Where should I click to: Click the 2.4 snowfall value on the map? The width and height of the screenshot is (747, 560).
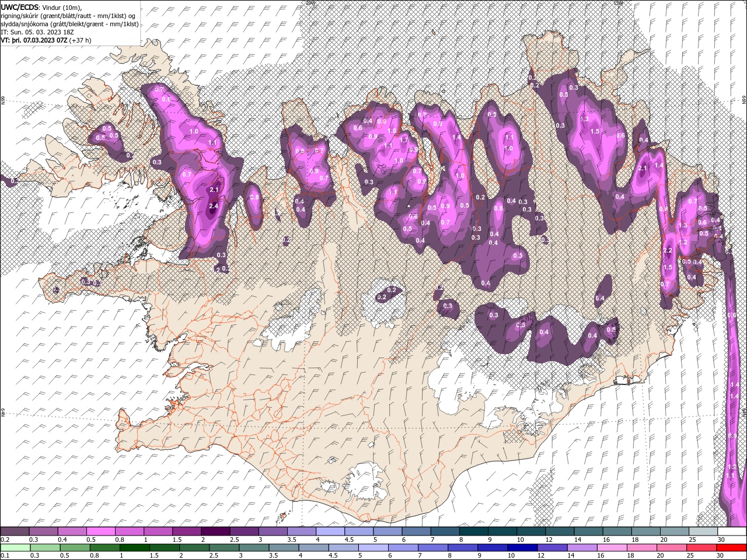point(214,206)
